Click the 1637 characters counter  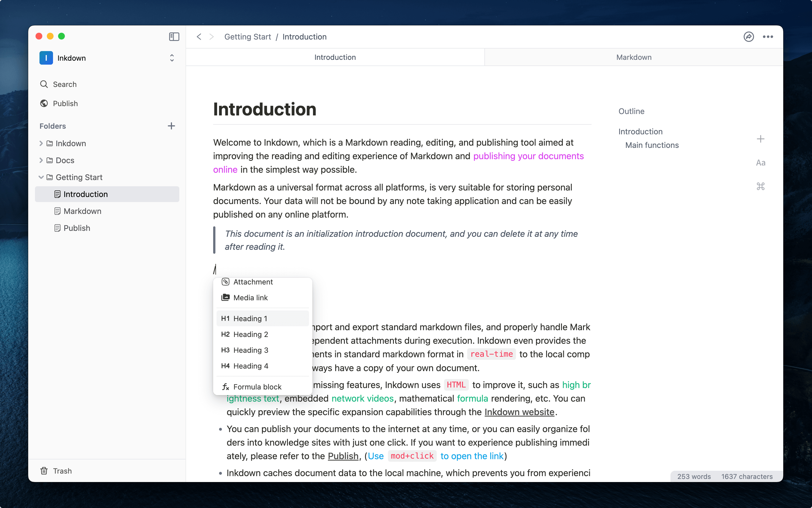[x=747, y=476]
